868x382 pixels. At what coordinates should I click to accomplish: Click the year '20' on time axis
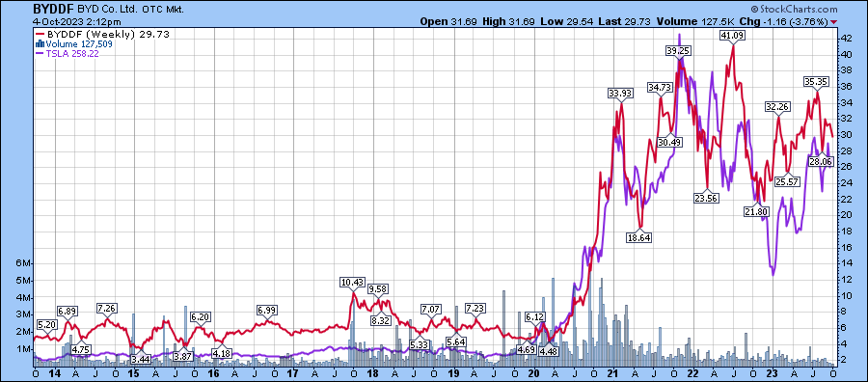click(x=534, y=373)
